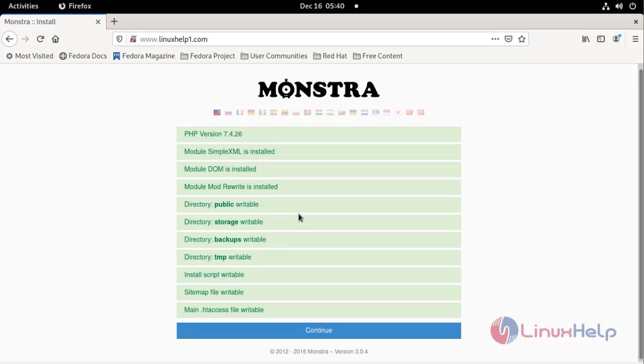
Task: Show insecure connection lock details
Action: pyautogui.click(x=133, y=39)
